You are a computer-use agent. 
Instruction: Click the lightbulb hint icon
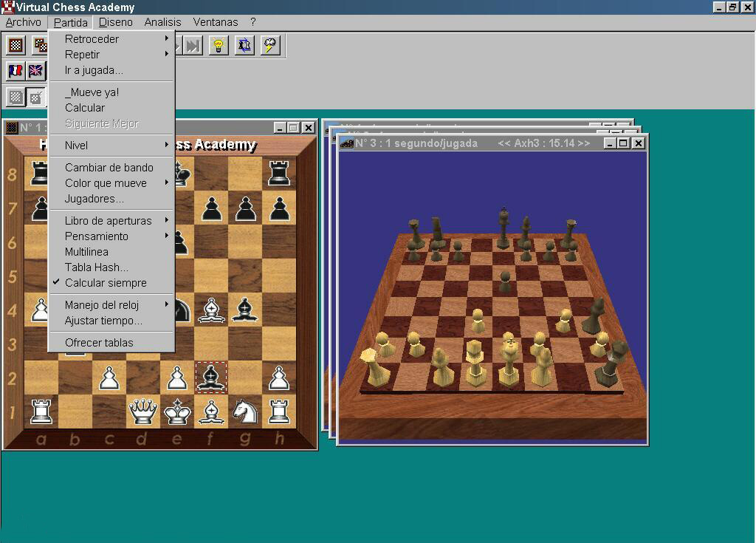coord(218,46)
